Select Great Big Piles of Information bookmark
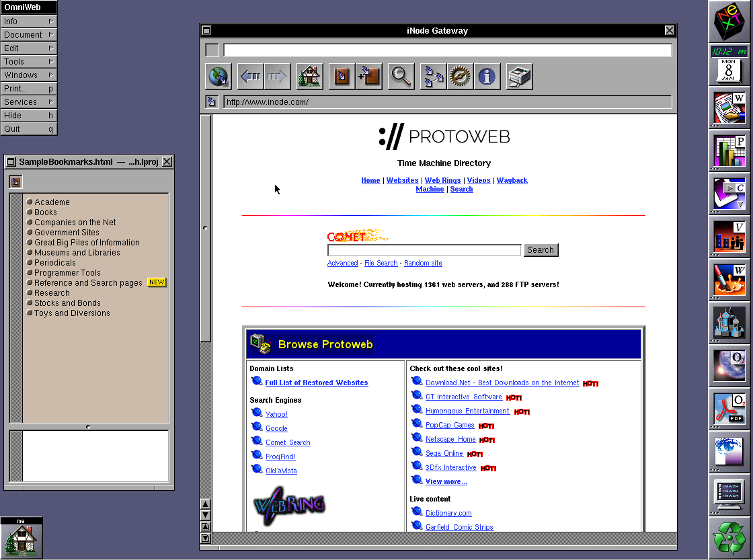The width and height of the screenshot is (753, 560). 87,243
